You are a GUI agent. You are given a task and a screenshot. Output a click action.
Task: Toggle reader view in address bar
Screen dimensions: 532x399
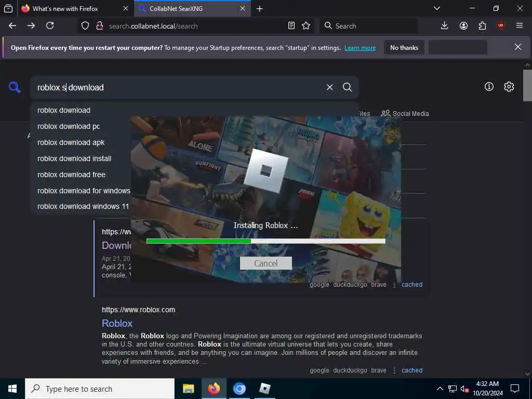[291, 26]
